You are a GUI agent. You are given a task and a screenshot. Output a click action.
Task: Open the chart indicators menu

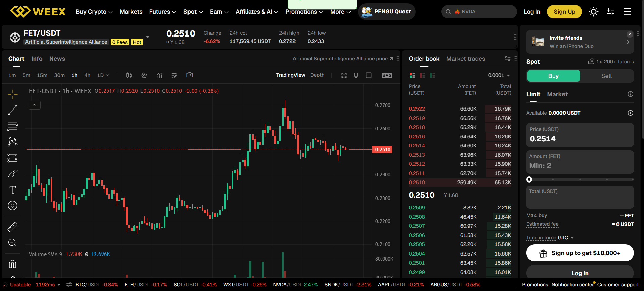(159, 75)
